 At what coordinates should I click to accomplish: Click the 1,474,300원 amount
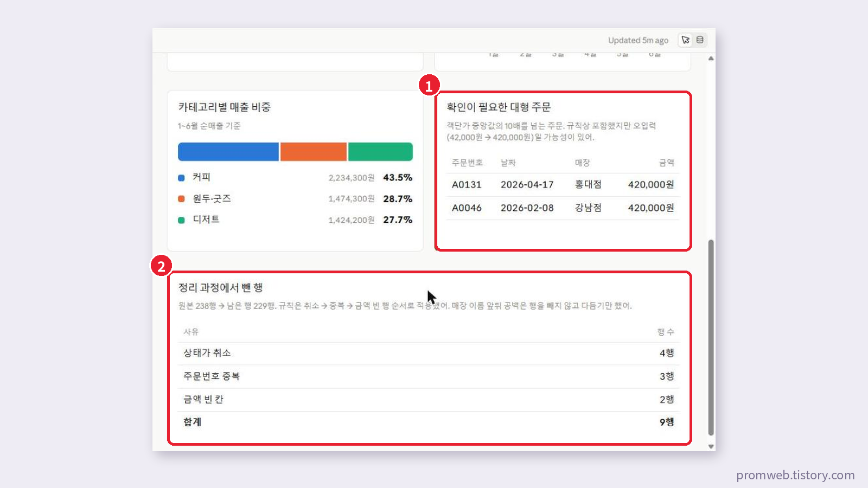coord(352,199)
